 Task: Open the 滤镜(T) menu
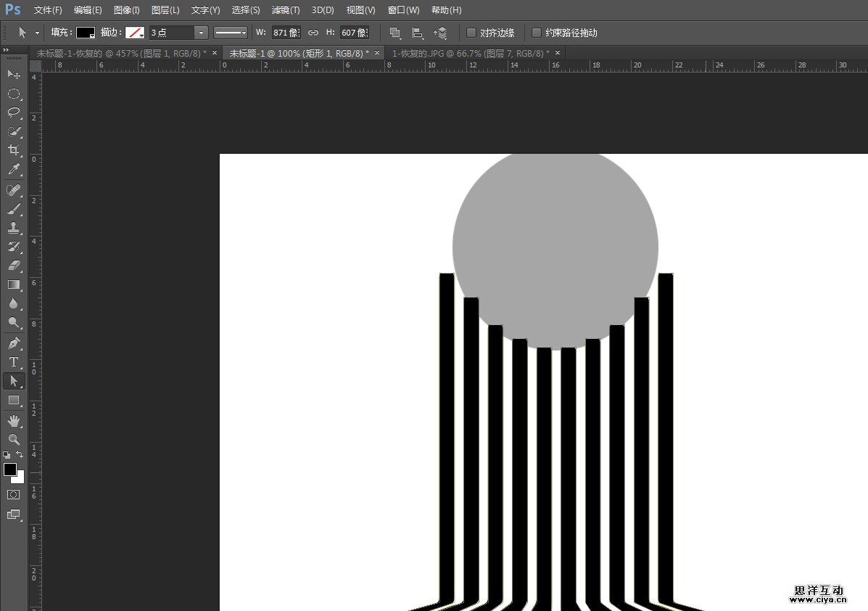pyautogui.click(x=286, y=10)
